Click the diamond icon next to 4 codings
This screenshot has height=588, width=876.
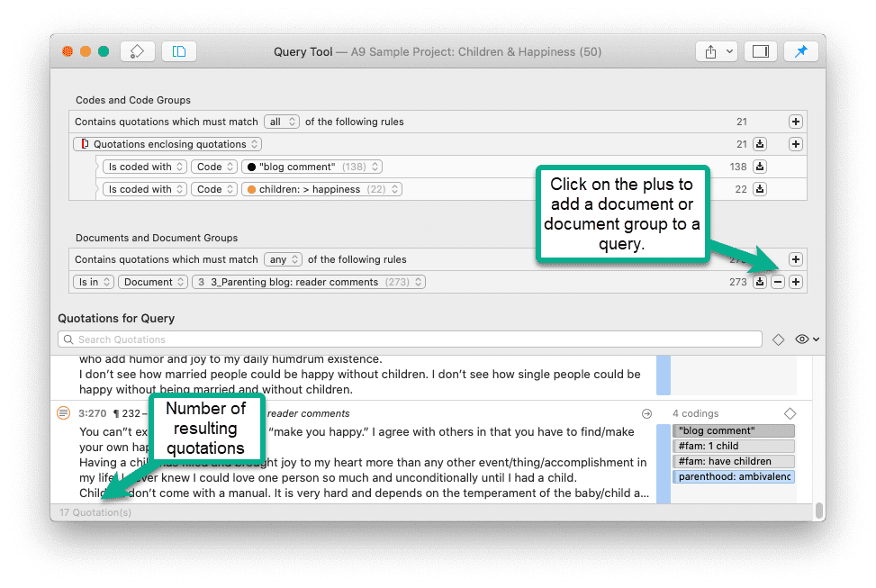tap(790, 413)
